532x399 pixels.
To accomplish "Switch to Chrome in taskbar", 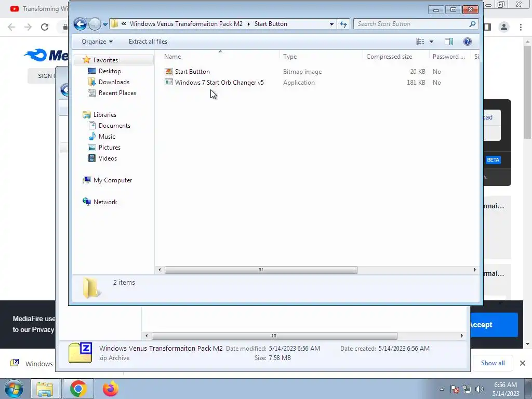I will [78, 389].
